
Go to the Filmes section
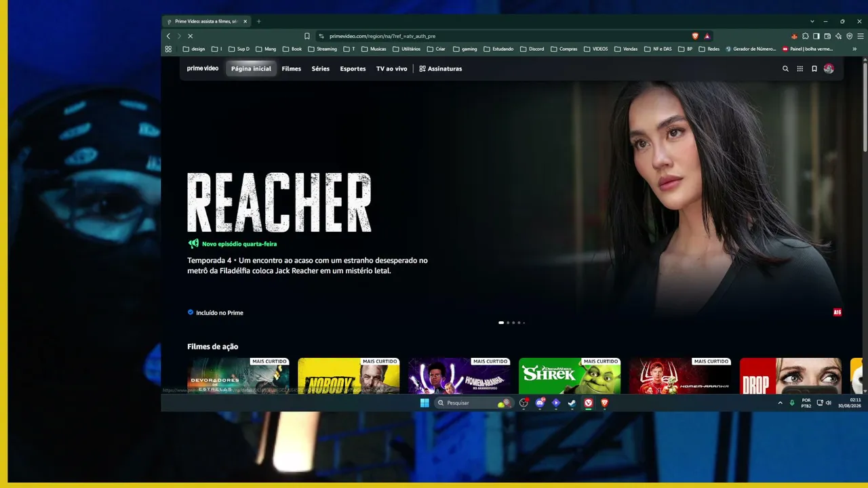tap(292, 68)
